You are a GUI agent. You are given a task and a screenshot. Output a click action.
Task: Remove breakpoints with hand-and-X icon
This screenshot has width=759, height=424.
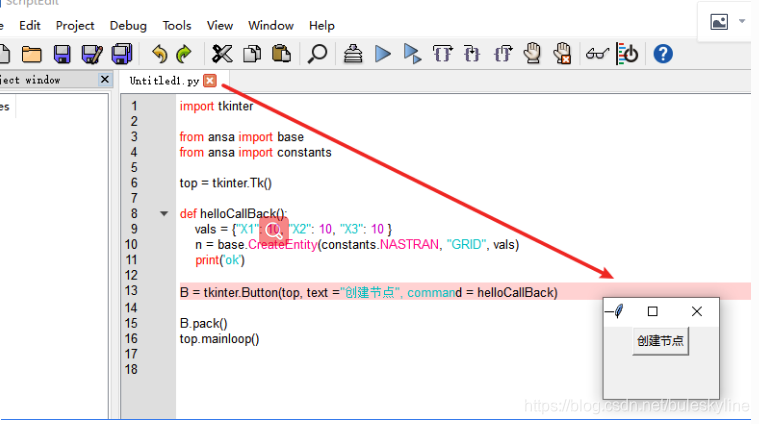tap(562, 53)
